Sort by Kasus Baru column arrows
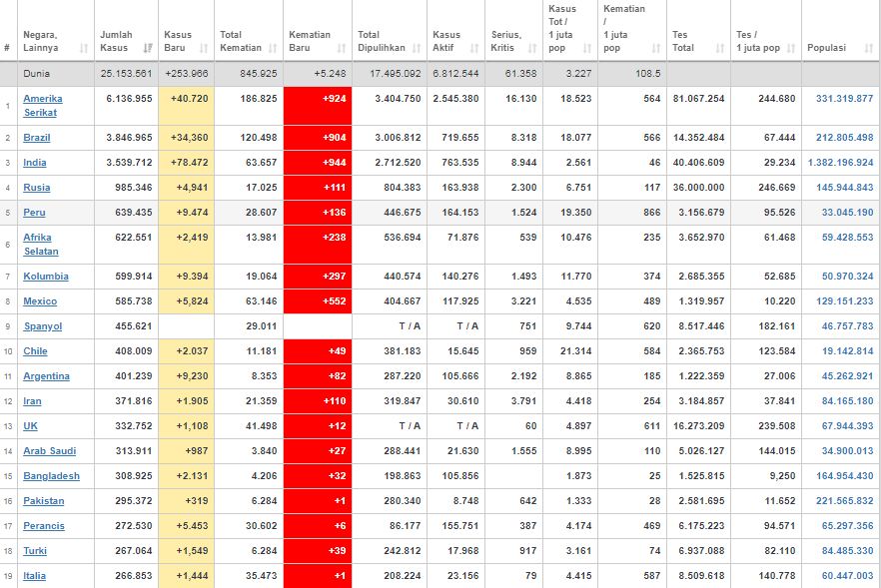This screenshot has width=881, height=588. click(x=204, y=48)
